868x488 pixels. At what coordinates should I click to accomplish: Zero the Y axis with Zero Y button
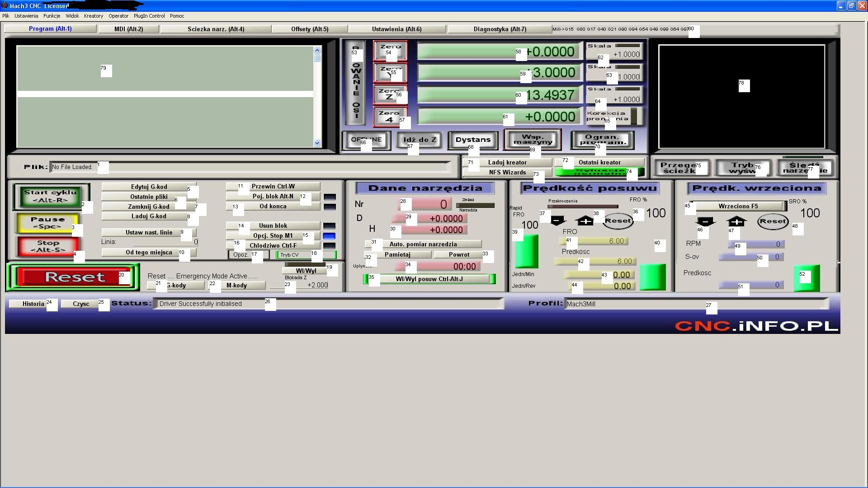pyautogui.click(x=390, y=72)
